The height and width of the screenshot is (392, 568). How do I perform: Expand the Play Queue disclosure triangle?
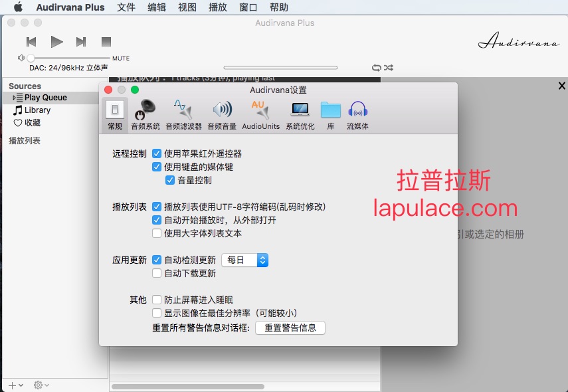(13, 98)
